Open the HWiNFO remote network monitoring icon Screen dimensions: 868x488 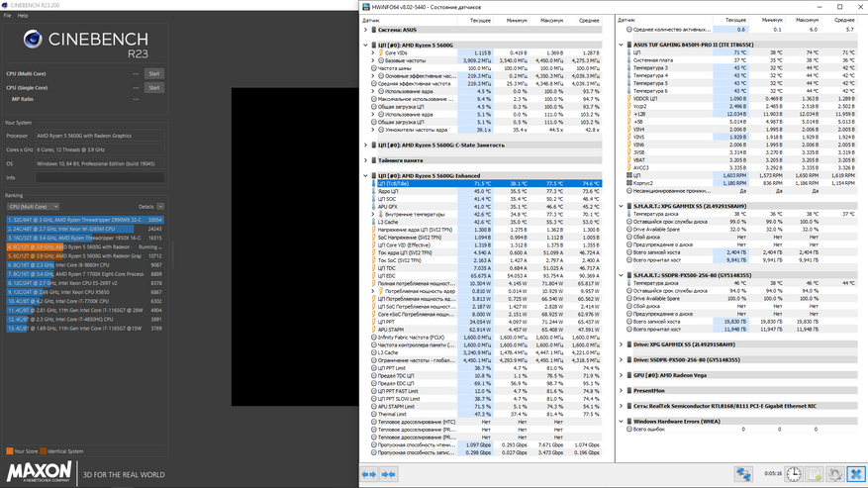point(743,473)
